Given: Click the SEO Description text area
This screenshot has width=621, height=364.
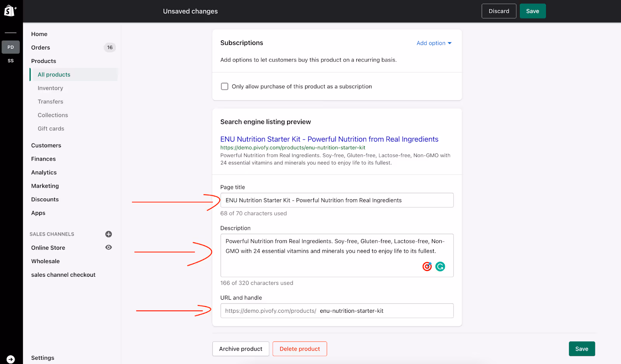Looking at the screenshot, I should (337, 255).
